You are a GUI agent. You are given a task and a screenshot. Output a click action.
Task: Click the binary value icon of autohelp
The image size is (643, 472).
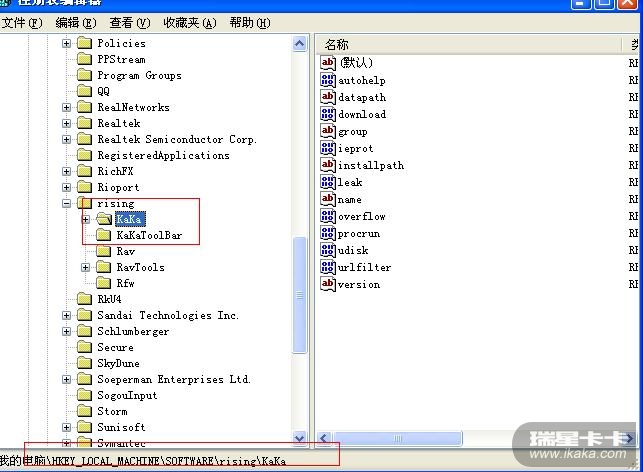pyautogui.click(x=328, y=80)
